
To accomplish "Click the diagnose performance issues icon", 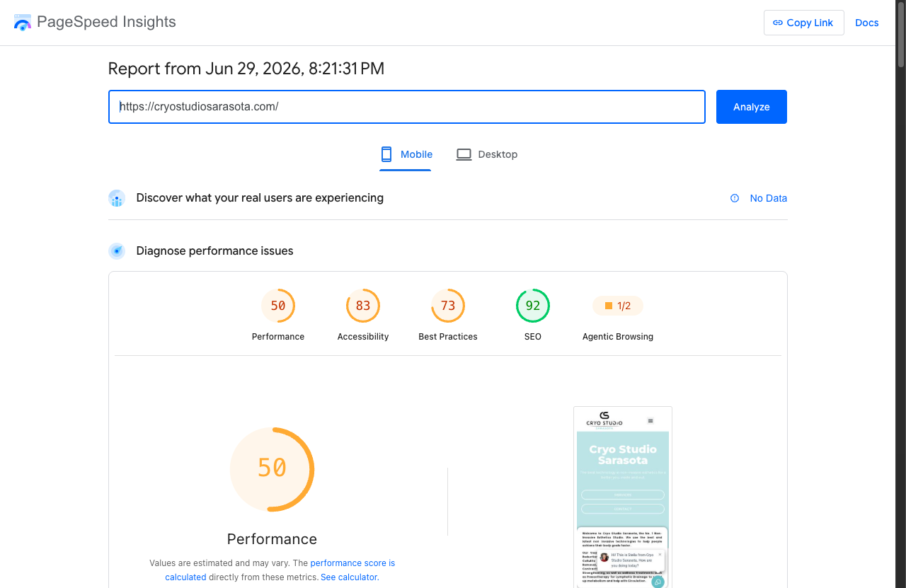I will 117,250.
